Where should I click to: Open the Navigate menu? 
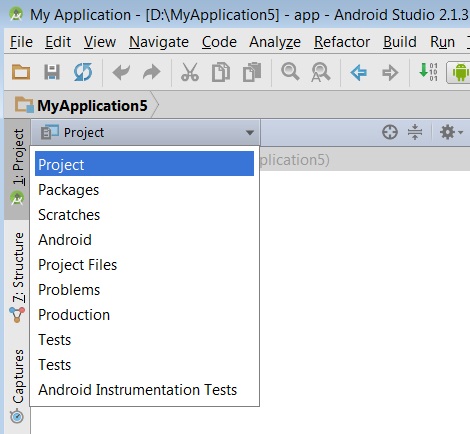coord(159,42)
